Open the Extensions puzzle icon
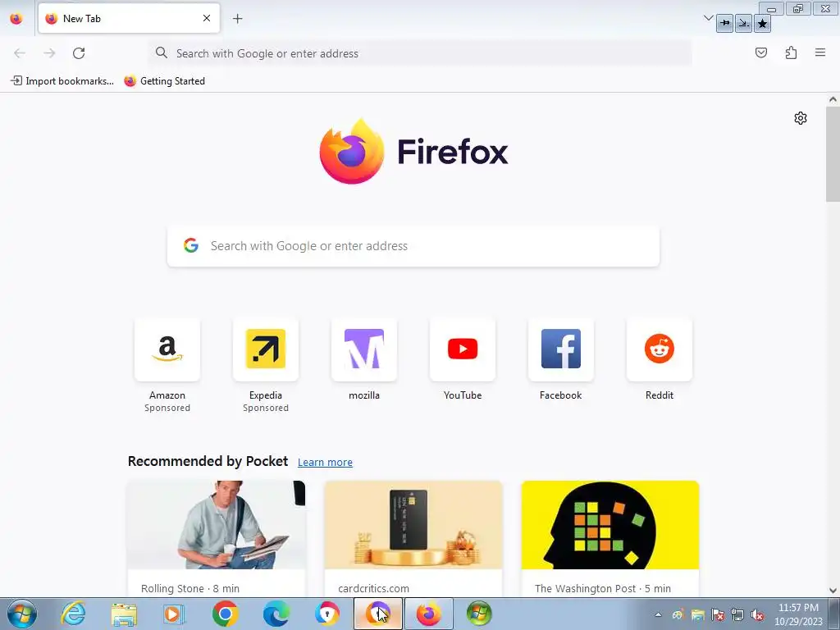This screenshot has width=840, height=630. (x=791, y=52)
